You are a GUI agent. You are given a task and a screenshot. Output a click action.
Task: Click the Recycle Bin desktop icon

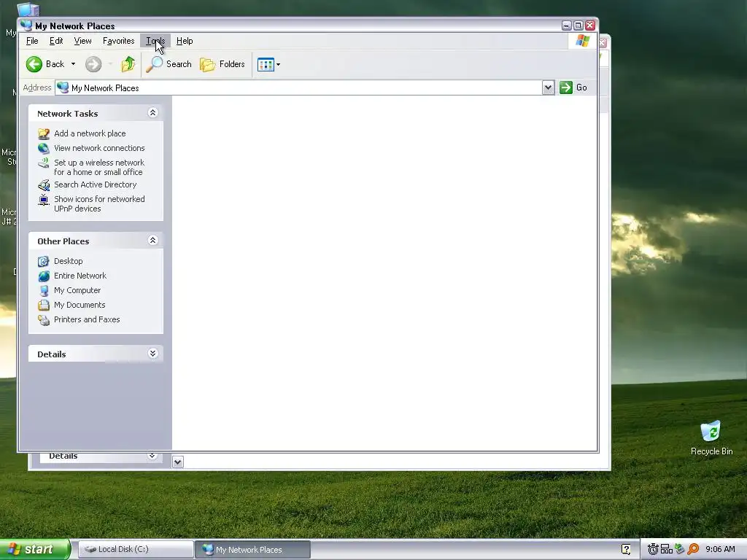tap(711, 431)
